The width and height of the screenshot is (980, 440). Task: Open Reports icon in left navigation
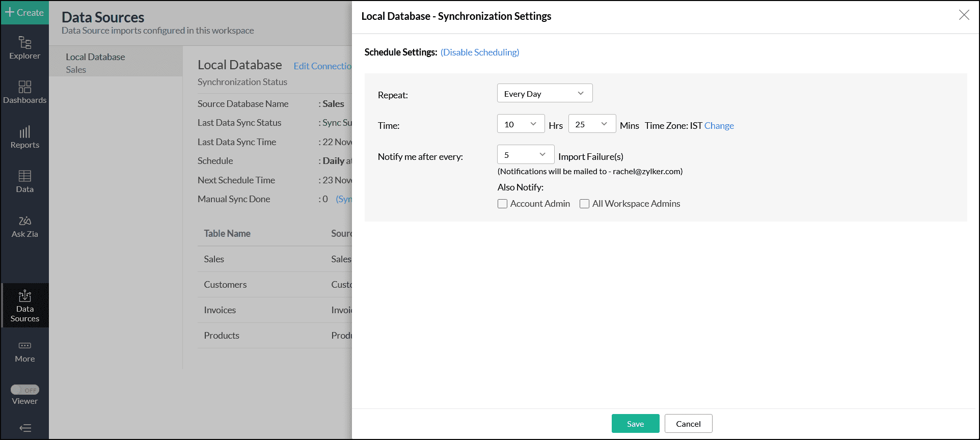[24, 137]
